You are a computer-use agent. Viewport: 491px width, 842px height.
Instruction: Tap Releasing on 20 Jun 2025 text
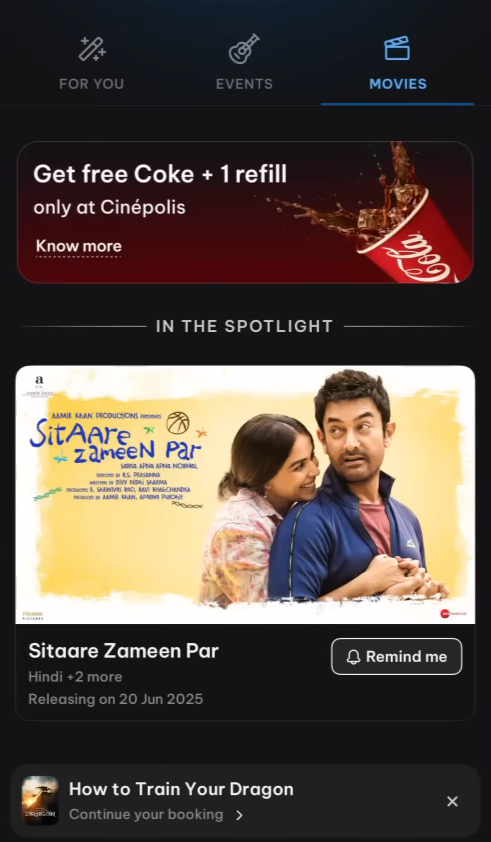[115, 699]
